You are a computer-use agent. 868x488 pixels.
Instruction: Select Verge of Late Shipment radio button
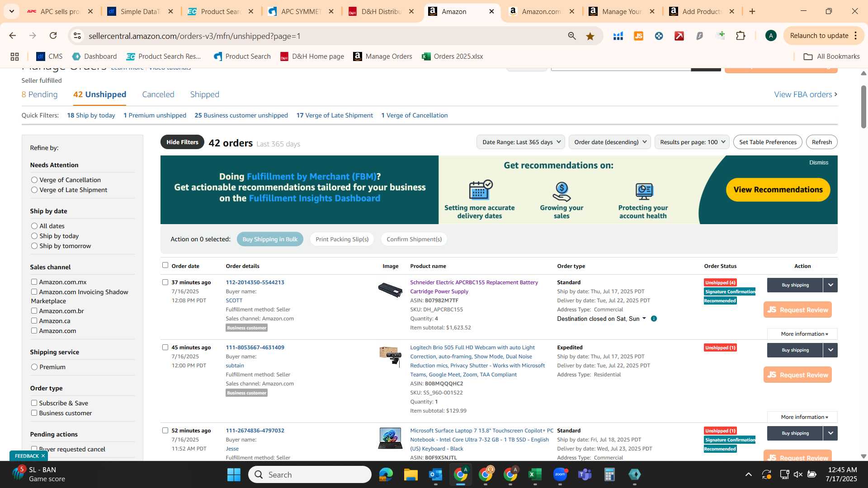coord(34,190)
